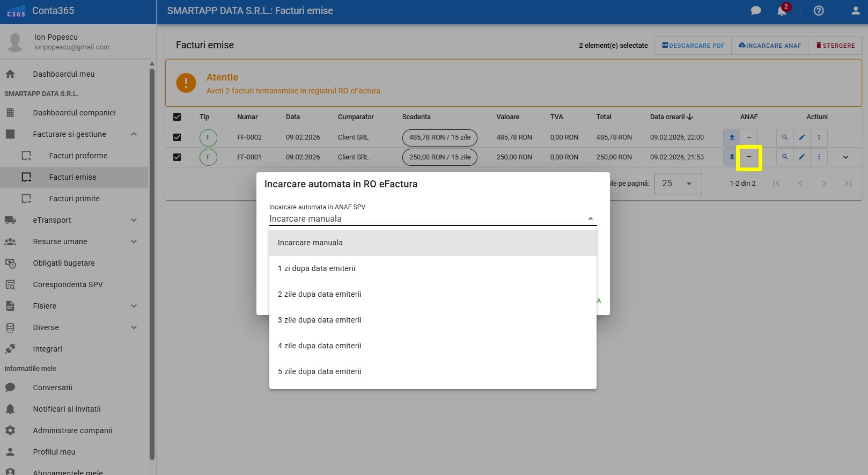Open the three-dot menu for FF-0001
Image resolution: width=868 pixels, height=475 pixels.
click(x=819, y=157)
